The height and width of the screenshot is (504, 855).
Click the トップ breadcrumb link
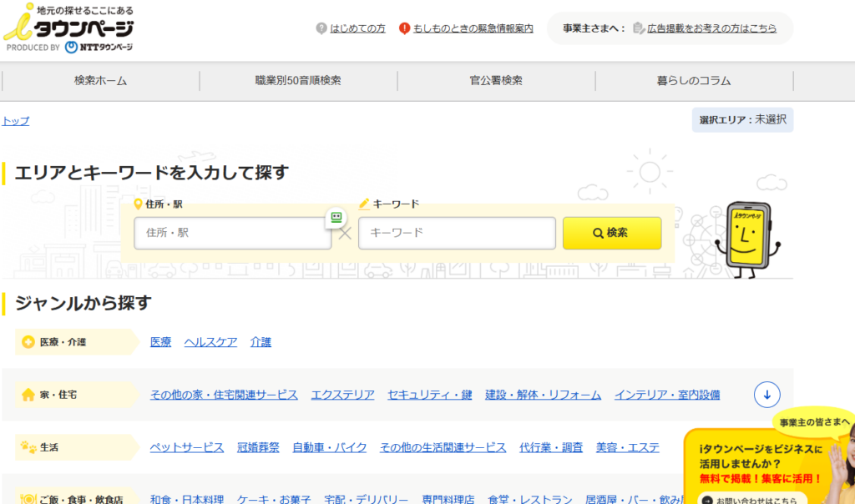[x=15, y=121]
